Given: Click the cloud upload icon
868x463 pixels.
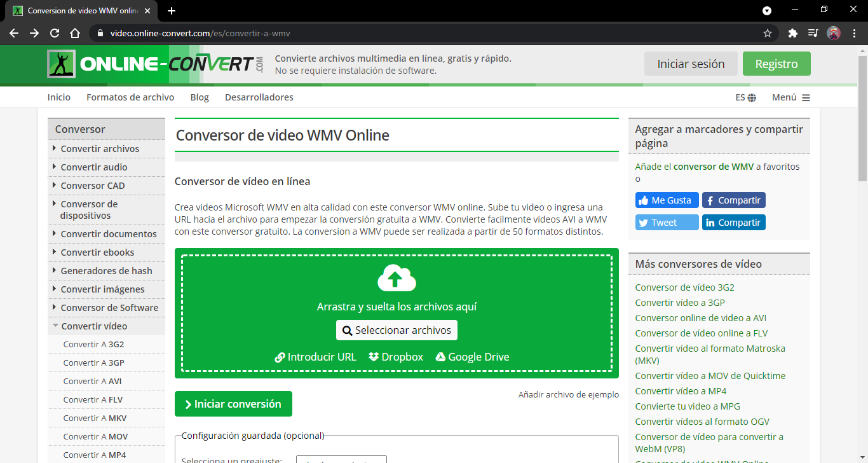Looking at the screenshot, I should coord(397,279).
